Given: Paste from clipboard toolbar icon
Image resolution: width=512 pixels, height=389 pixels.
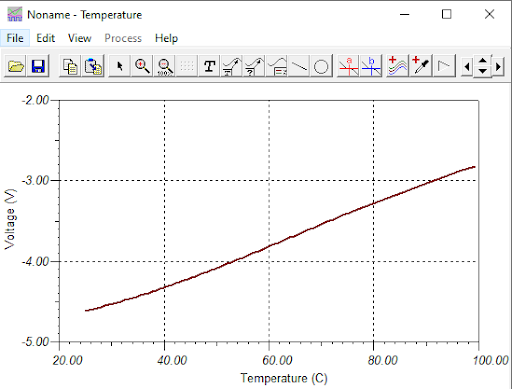Looking at the screenshot, I should click(x=93, y=66).
